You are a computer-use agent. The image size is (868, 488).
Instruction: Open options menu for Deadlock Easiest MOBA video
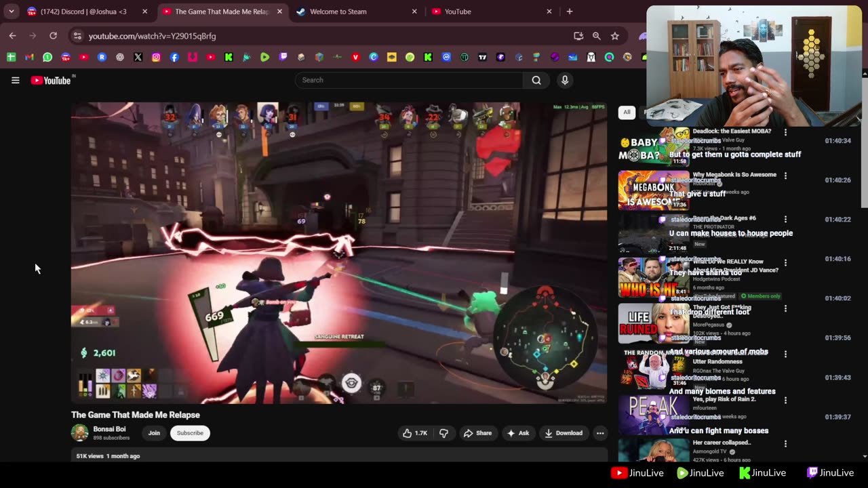coord(785,132)
